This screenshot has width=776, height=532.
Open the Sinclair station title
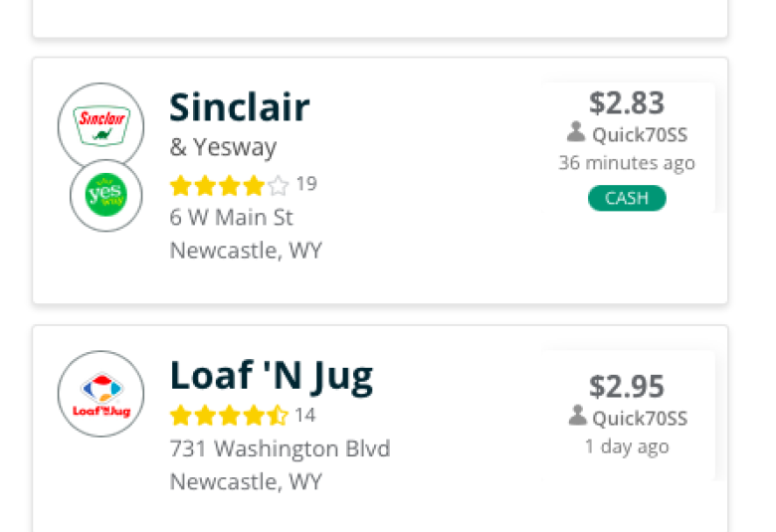240,107
